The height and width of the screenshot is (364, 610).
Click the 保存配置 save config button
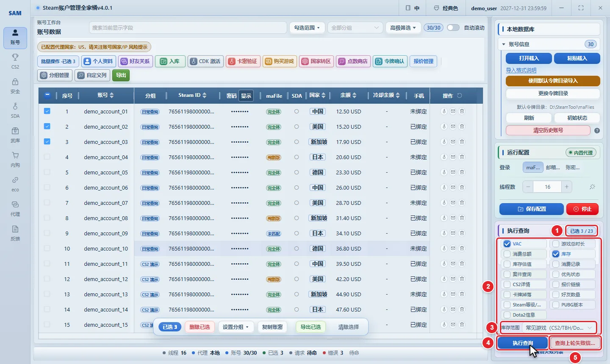[x=532, y=209]
